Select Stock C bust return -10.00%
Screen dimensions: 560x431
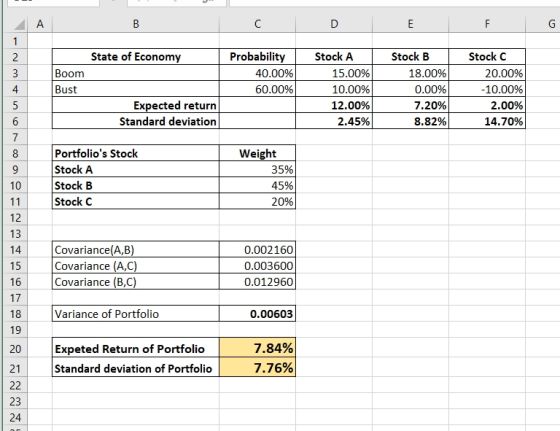(x=487, y=89)
